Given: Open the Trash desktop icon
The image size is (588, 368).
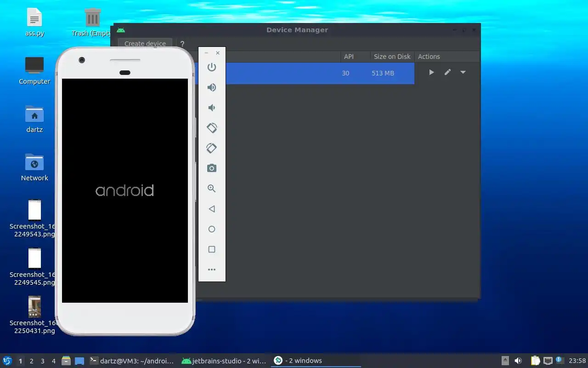Looking at the screenshot, I should click(x=92, y=23).
